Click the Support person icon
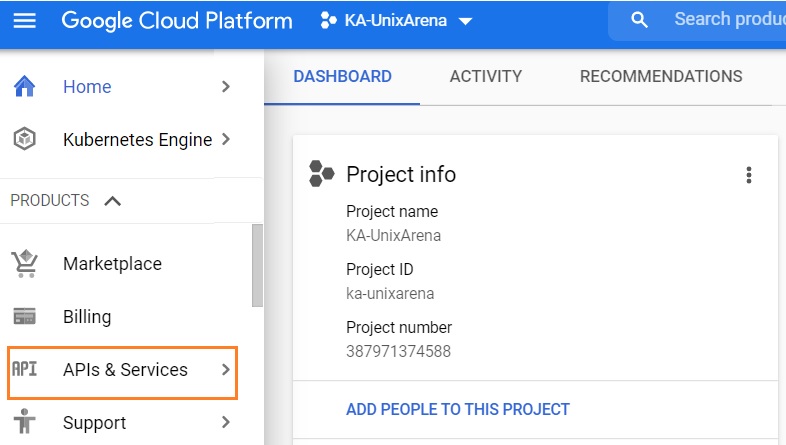Viewport: 786px width, 445px height. [24, 421]
